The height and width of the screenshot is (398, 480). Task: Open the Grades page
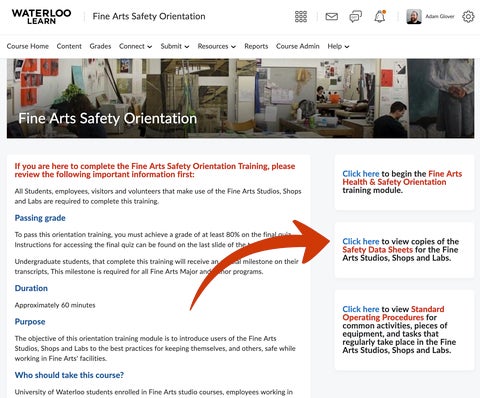pos(100,46)
